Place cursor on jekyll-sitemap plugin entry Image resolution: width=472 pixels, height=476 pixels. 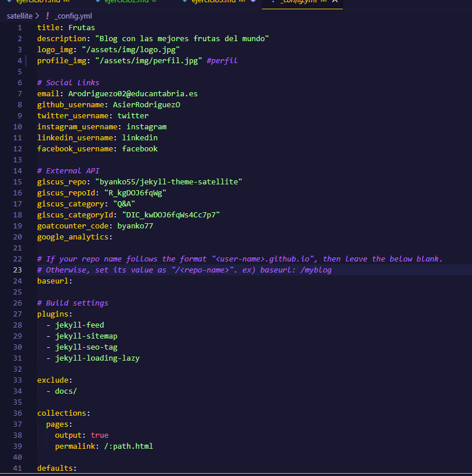pyautogui.click(x=86, y=336)
